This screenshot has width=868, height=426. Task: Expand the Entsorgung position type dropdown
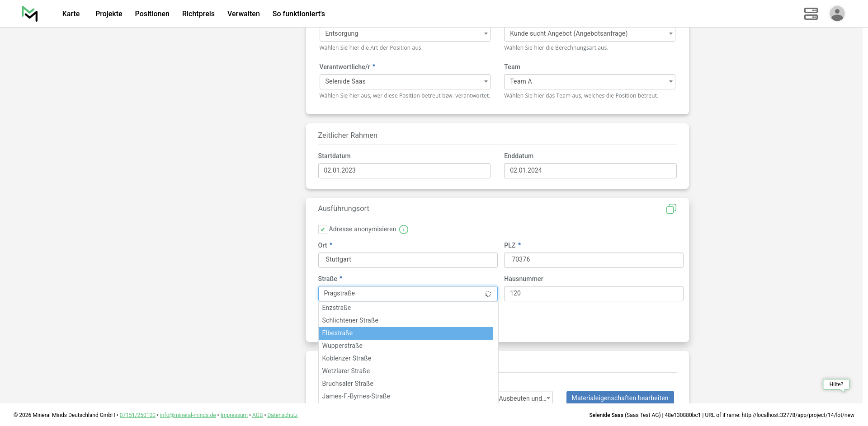pos(405,34)
